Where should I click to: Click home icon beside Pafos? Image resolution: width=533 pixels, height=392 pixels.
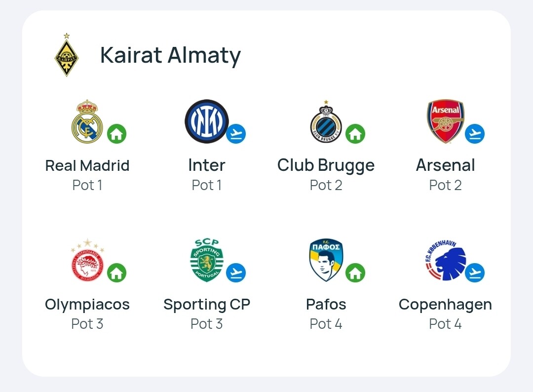(x=355, y=273)
